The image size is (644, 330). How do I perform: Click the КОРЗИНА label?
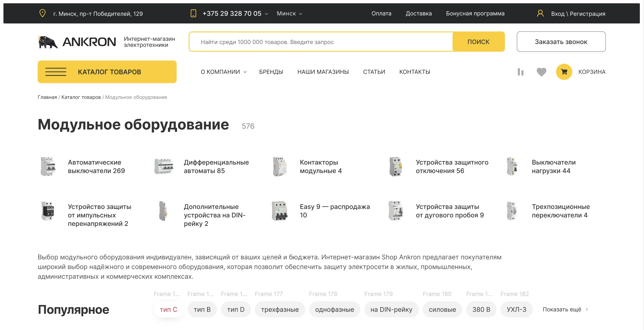coord(592,72)
